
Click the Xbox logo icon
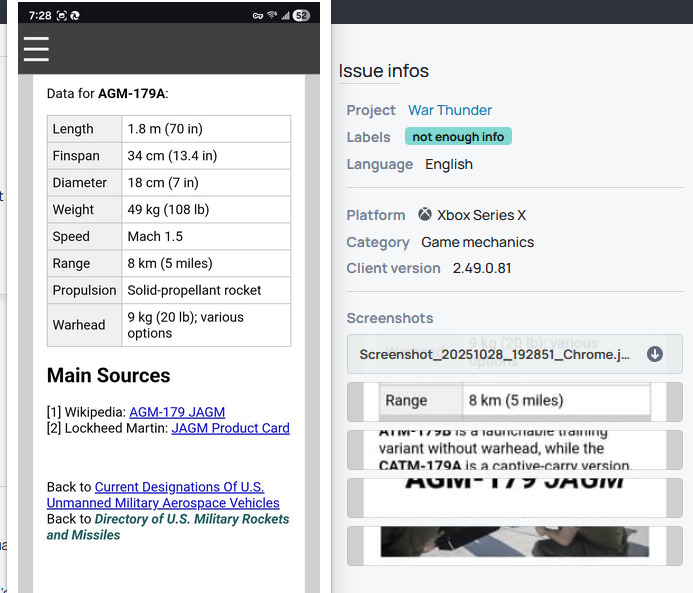(x=425, y=215)
